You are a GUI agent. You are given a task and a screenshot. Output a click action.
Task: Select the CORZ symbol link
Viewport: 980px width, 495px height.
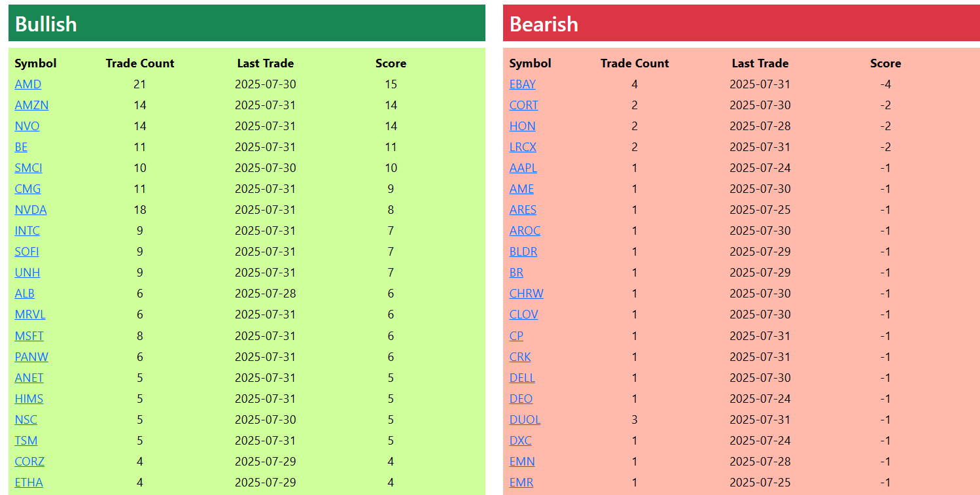[29, 462]
